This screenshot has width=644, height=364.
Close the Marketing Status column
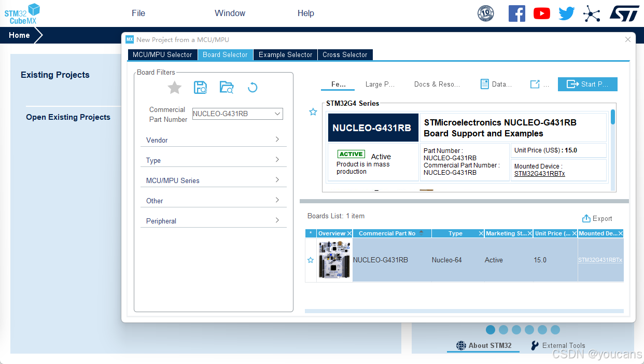pyautogui.click(x=530, y=233)
